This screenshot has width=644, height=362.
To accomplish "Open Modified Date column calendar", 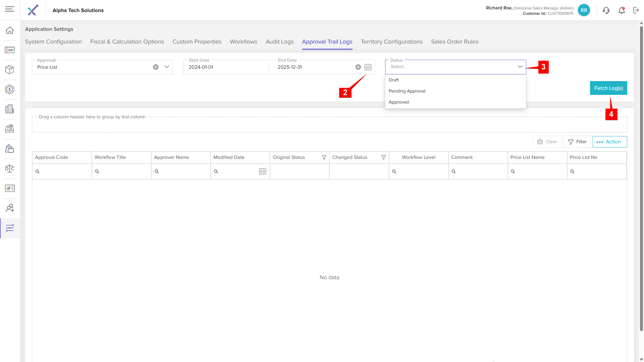I will pos(262,171).
